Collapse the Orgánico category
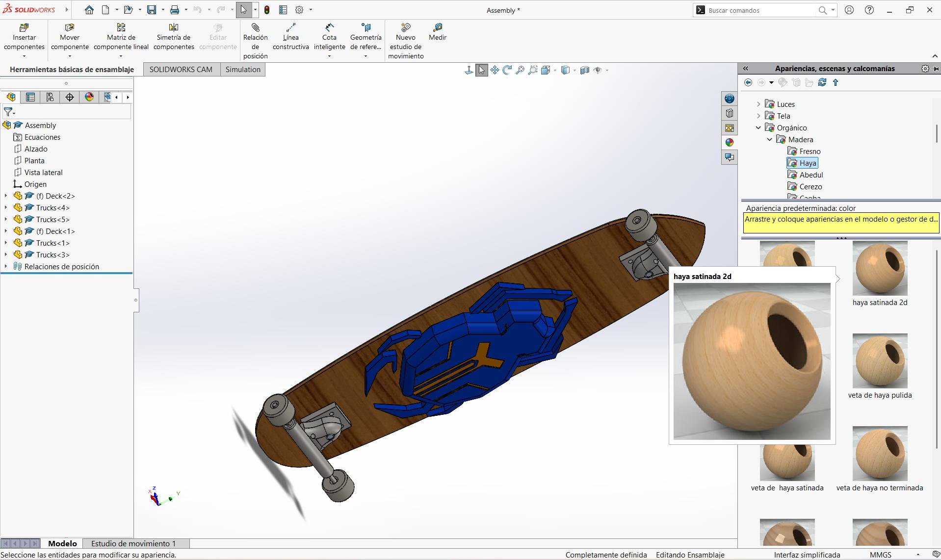Screen dimensions: 941x560 759,127
